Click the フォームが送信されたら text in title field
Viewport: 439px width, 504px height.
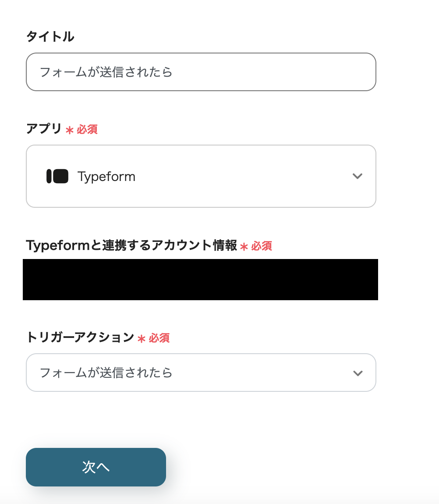click(106, 72)
